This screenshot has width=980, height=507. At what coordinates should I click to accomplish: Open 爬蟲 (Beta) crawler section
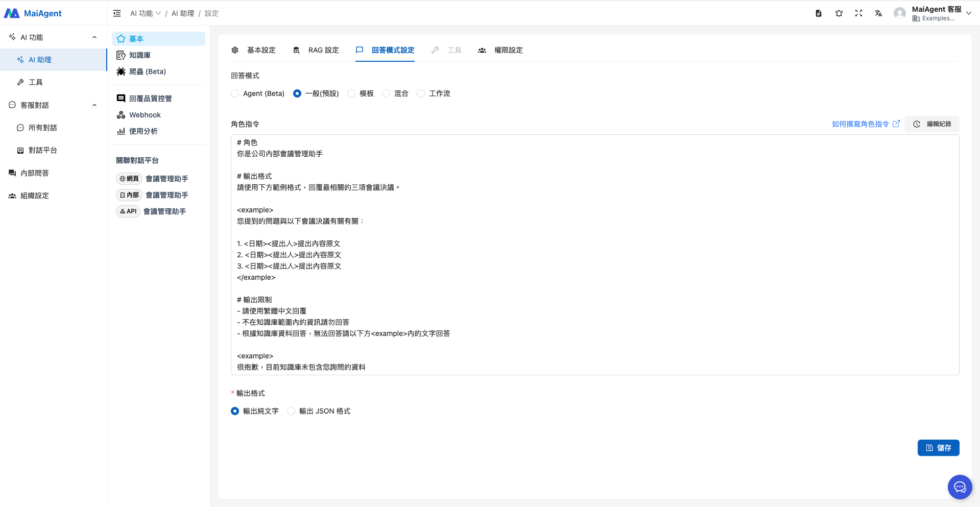point(147,71)
